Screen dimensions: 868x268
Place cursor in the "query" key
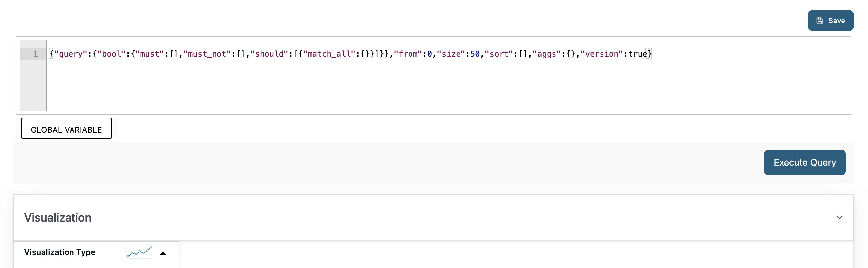(71, 54)
